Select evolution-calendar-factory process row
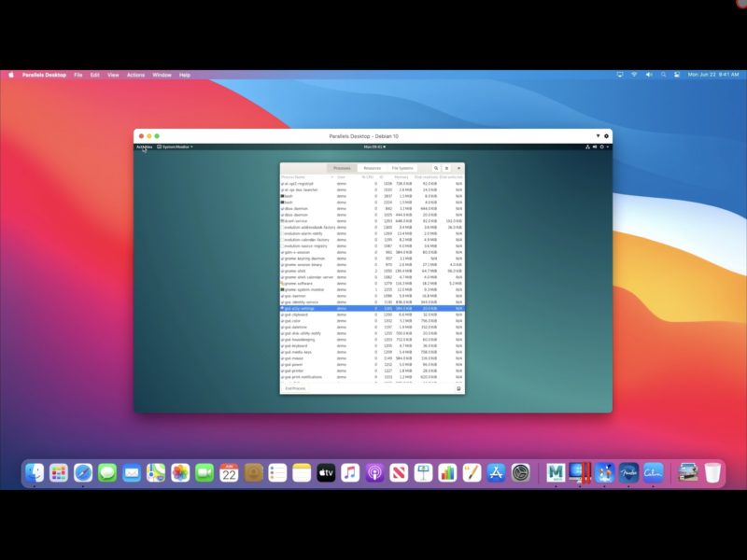Image resolution: width=747 pixels, height=560 pixels. (372, 240)
